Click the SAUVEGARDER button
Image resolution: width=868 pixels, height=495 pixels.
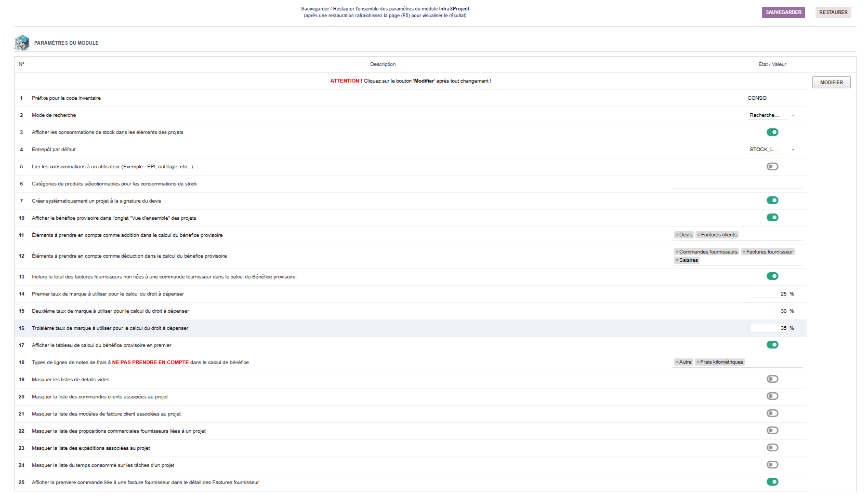pos(783,12)
